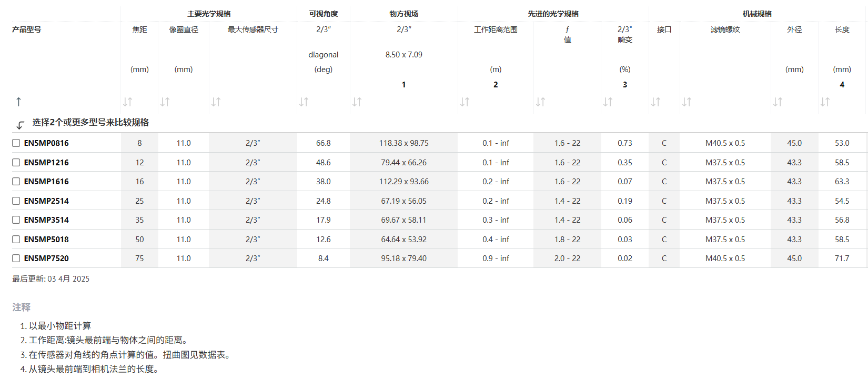868x378 pixels.
Task: Check the EN5MP5018 checkbox
Action: tap(16, 239)
